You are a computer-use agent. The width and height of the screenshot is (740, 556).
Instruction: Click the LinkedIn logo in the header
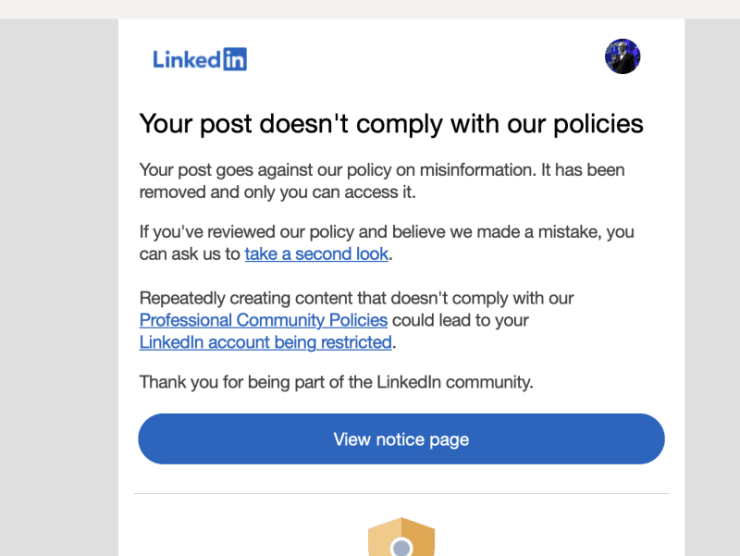pyautogui.click(x=199, y=59)
